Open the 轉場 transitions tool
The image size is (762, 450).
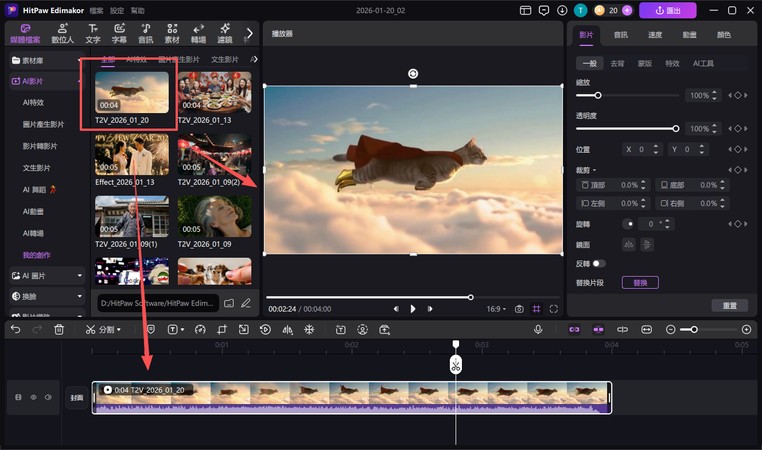[x=198, y=34]
